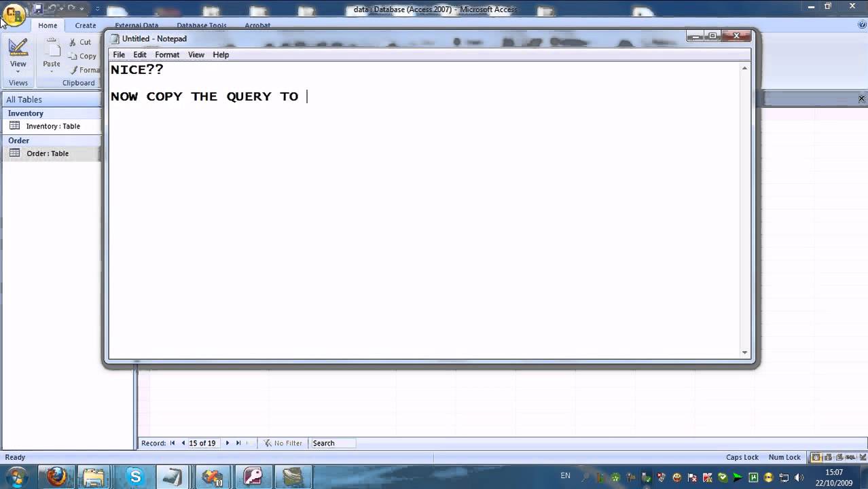Open Notepad Format menu
Image resolution: width=868 pixels, height=489 pixels.
tap(167, 54)
